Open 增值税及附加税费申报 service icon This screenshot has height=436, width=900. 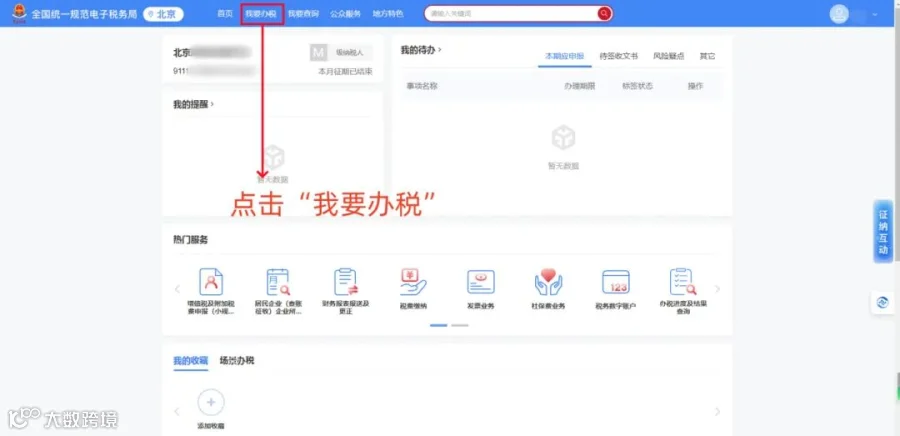pos(211,282)
